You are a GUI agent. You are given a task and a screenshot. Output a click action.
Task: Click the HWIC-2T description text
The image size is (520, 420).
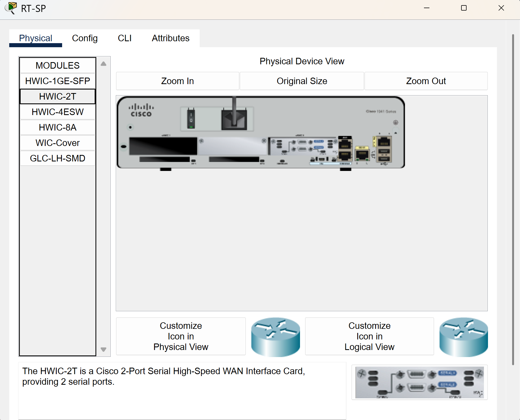coord(164,376)
